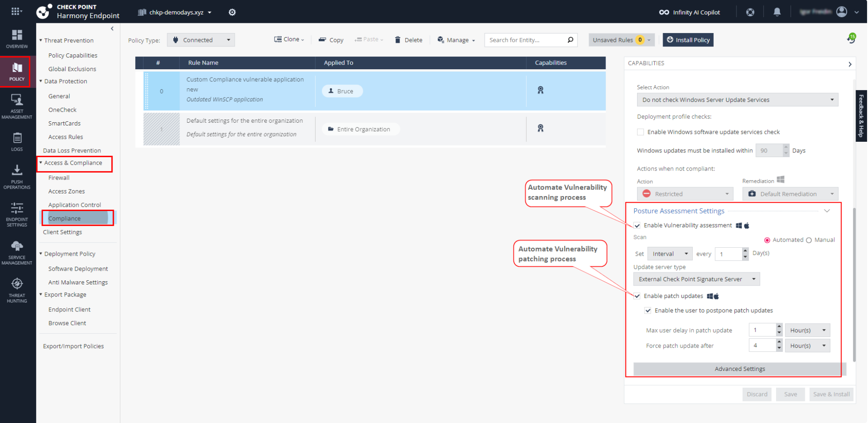
Task: Expand the Capabilities panel arrow
Action: (x=850, y=64)
